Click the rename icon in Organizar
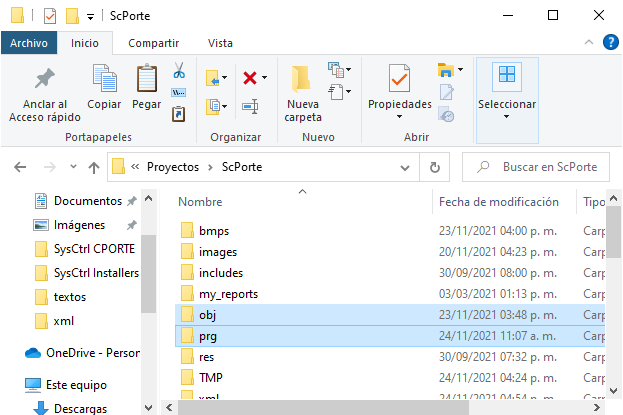This screenshot has height=415, width=623. click(x=250, y=107)
